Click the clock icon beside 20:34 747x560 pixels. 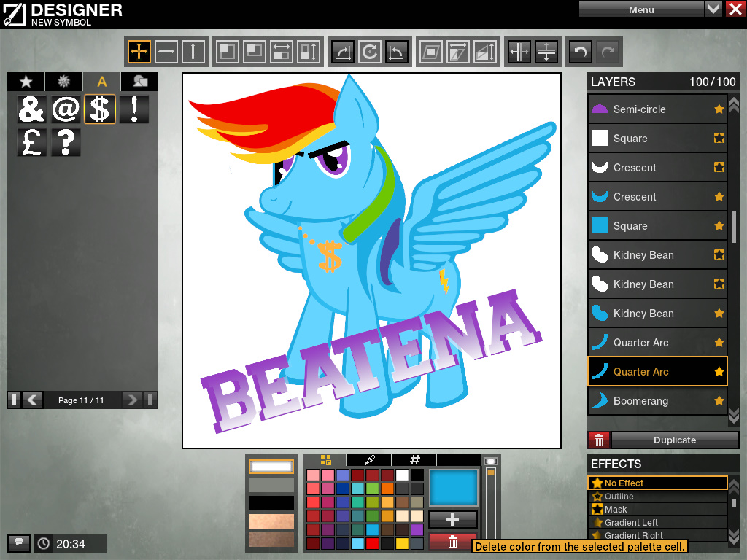click(x=44, y=543)
